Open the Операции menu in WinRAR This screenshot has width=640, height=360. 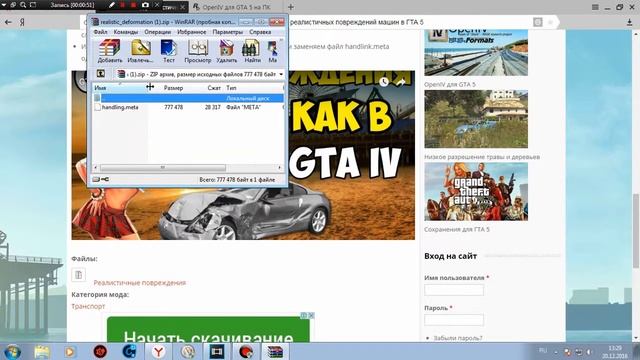pyautogui.click(x=158, y=32)
